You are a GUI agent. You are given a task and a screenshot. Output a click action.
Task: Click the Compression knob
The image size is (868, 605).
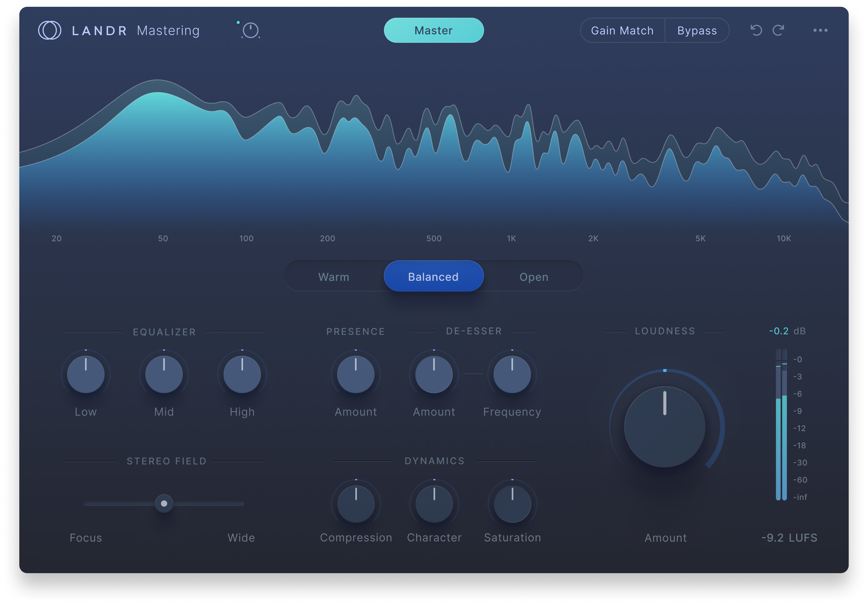(356, 504)
